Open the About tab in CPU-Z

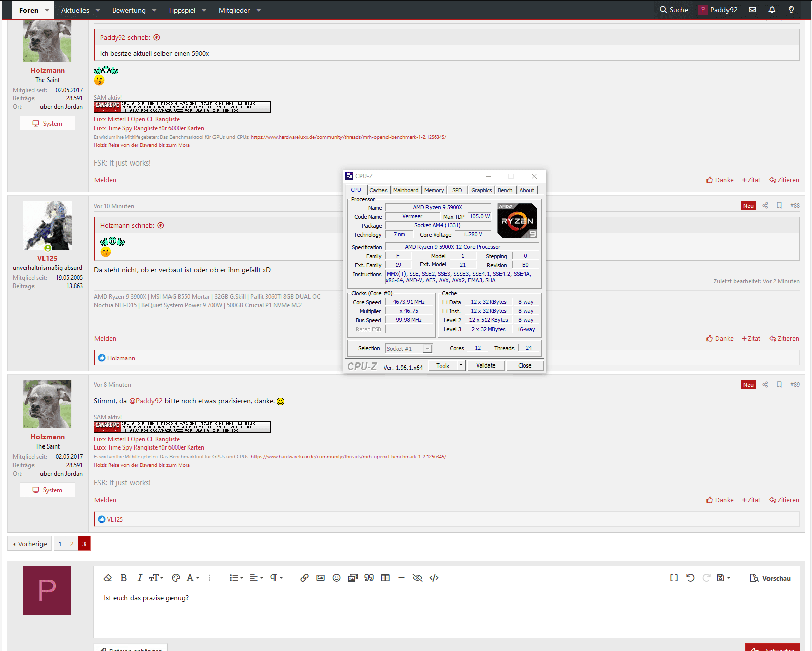point(527,190)
